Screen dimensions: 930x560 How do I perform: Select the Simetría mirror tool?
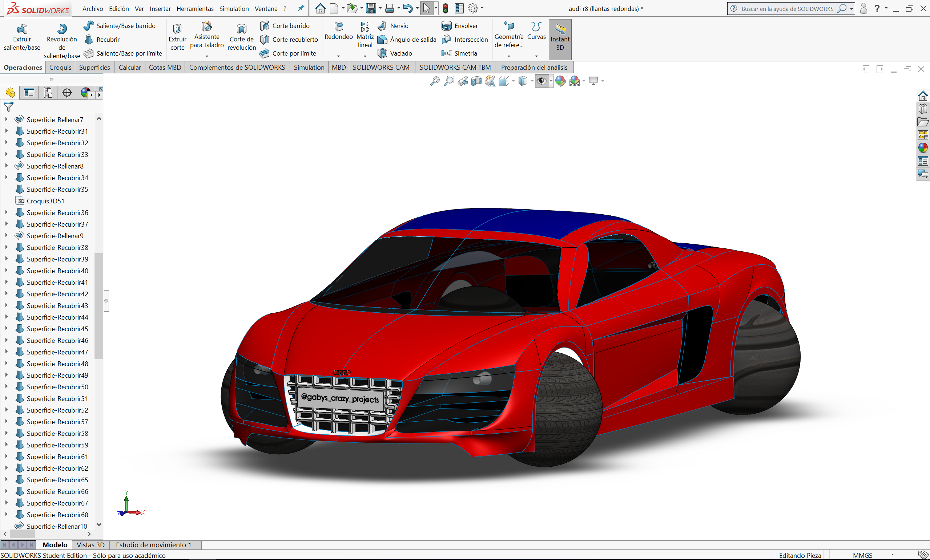[x=460, y=53]
